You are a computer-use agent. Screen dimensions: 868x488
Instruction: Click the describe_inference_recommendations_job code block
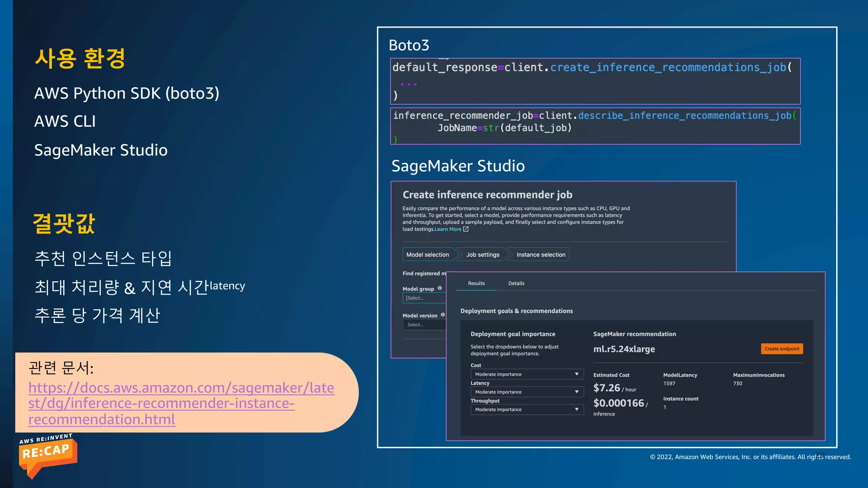tap(595, 126)
